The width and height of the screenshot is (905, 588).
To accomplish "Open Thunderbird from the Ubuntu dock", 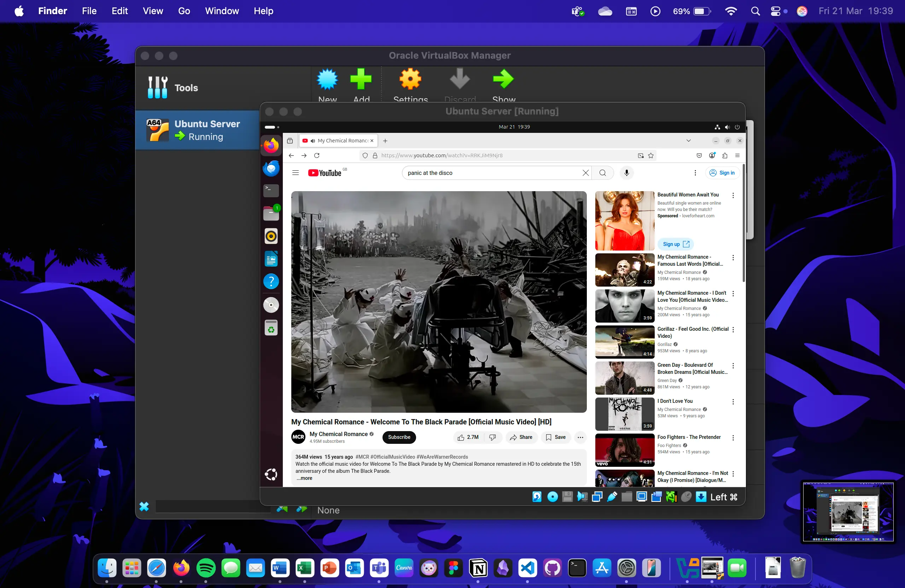I will pyautogui.click(x=271, y=168).
